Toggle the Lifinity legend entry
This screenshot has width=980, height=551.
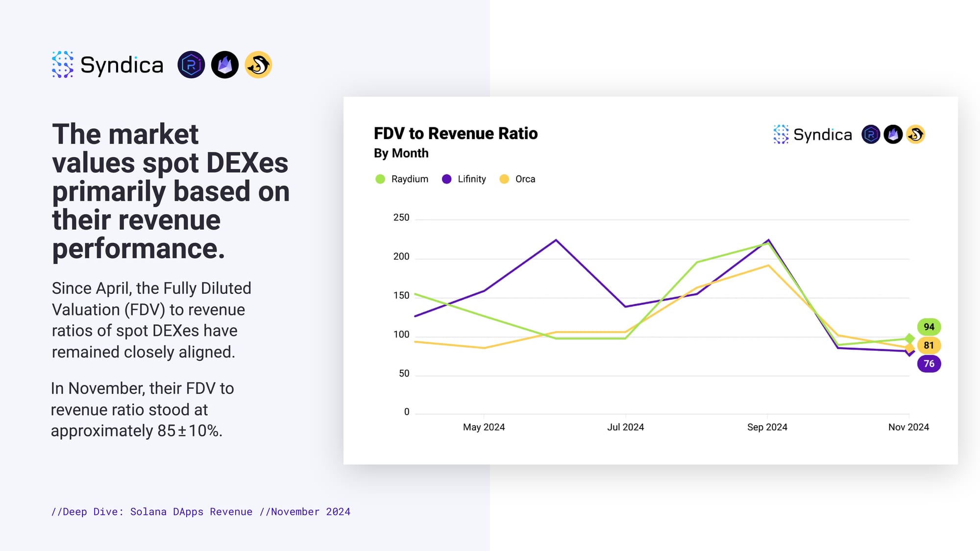[465, 179]
